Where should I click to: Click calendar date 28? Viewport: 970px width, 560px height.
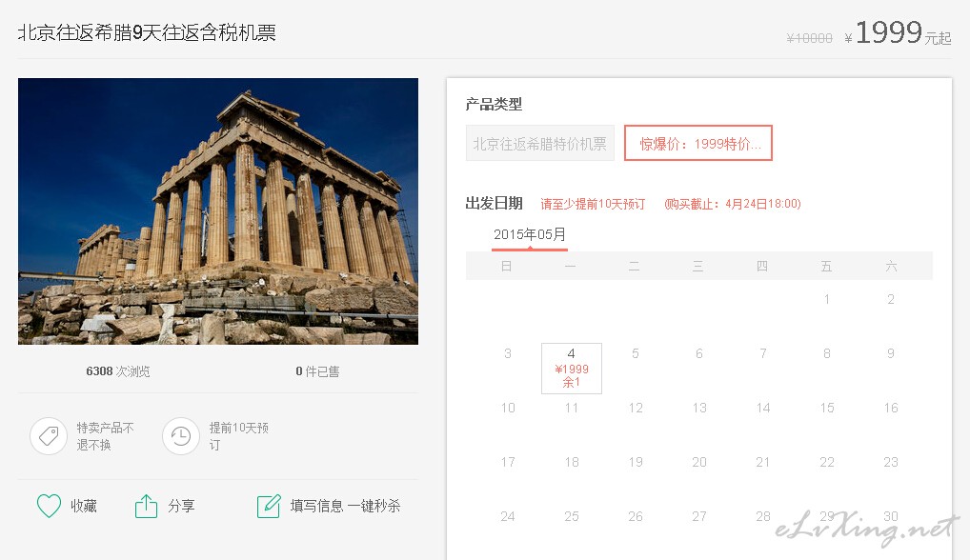tap(763, 517)
